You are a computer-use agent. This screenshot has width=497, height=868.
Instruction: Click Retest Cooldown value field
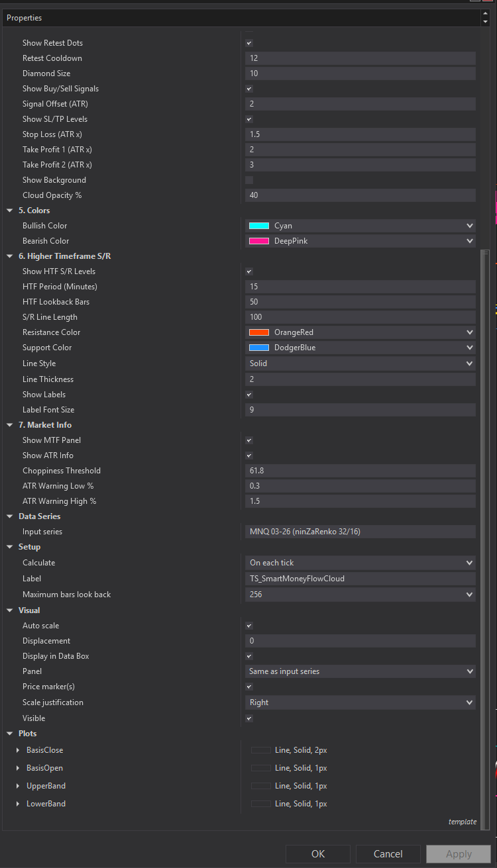[360, 58]
